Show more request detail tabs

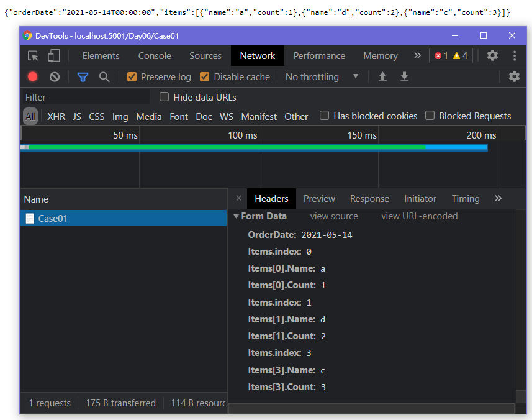498,198
